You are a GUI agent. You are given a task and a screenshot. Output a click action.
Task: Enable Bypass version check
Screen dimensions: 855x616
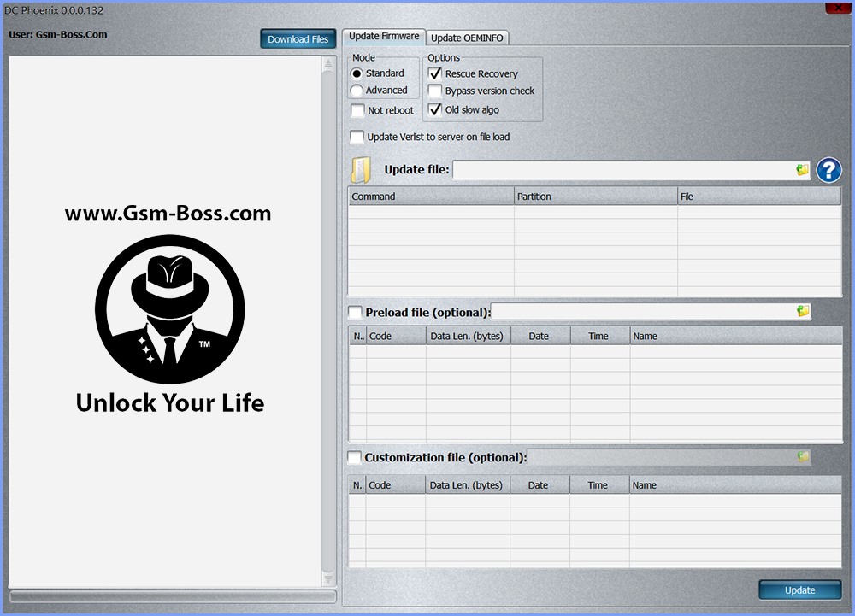(435, 91)
